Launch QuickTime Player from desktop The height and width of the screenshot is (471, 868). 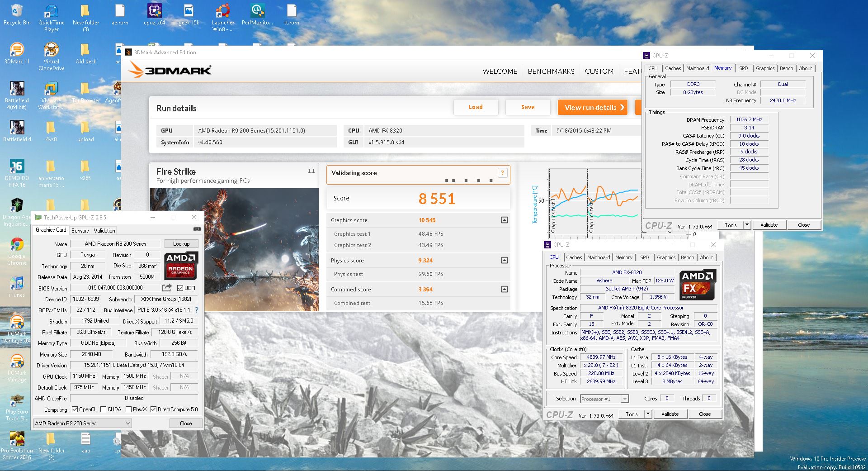tap(52, 18)
